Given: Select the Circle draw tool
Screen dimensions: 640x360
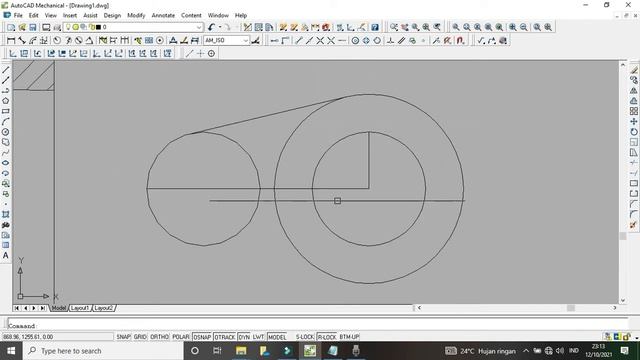Looking at the screenshot, I should point(6,132).
